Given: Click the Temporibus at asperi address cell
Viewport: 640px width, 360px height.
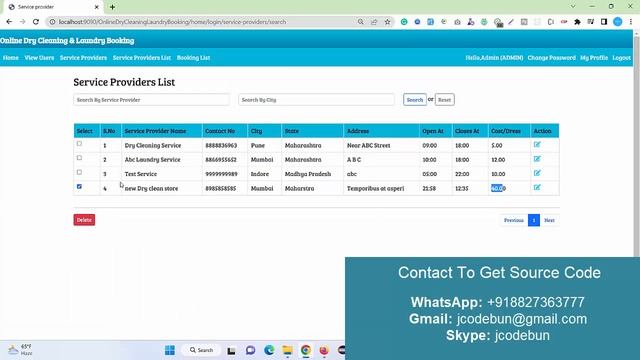Looking at the screenshot, I should pyautogui.click(x=376, y=188).
